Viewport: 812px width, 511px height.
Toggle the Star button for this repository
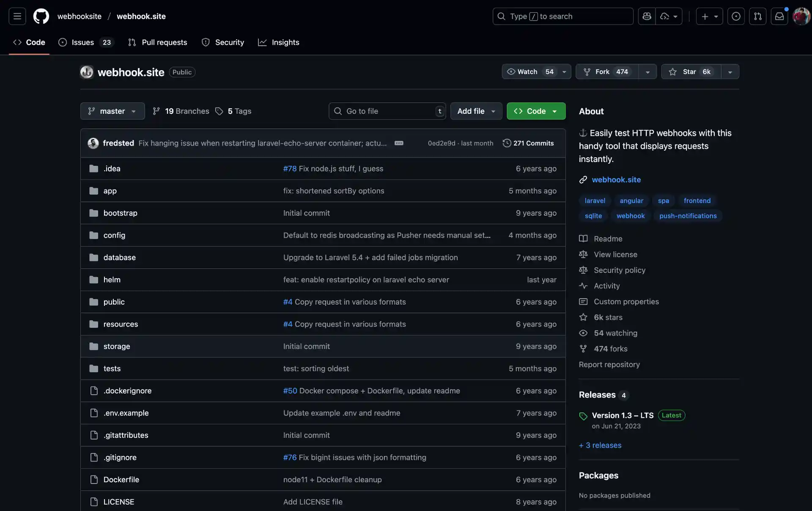click(691, 71)
